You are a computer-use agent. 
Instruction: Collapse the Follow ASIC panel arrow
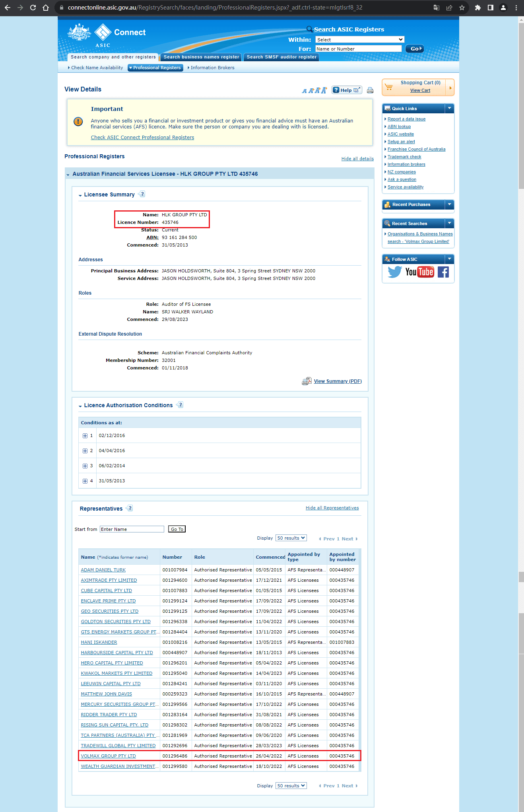(450, 259)
